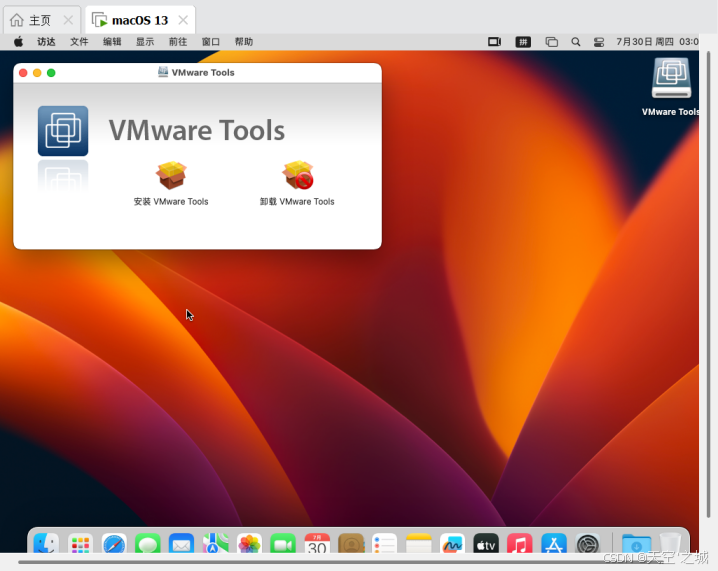The image size is (718, 571).
Task: Close the 主页 tab
Action: coord(68,20)
